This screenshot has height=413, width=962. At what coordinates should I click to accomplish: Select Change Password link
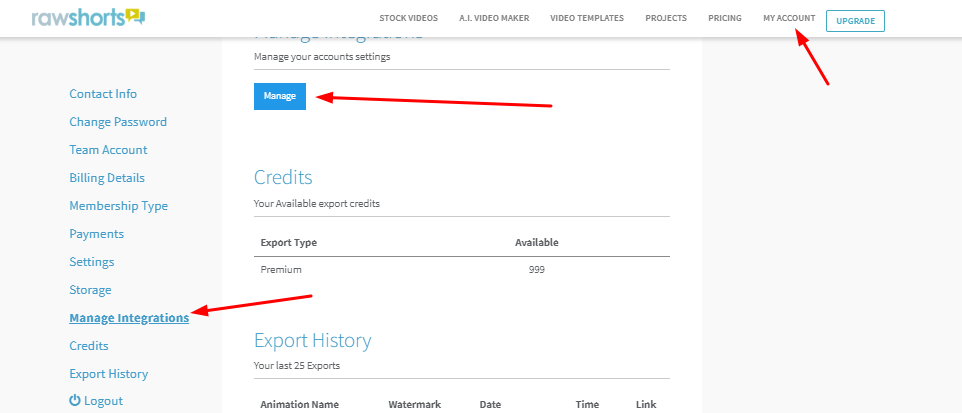click(118, 122)
